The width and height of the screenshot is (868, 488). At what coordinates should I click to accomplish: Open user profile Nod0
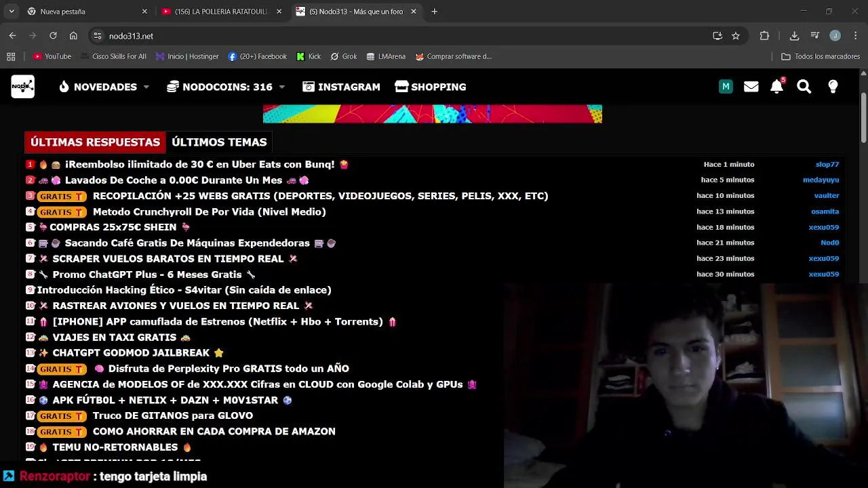tap(830, 243)
